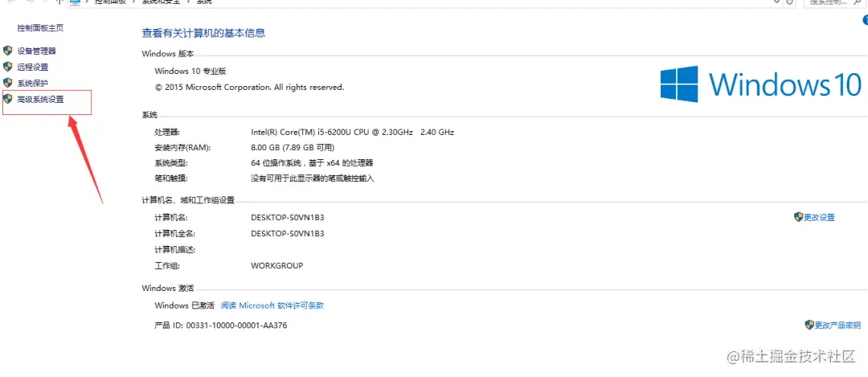Screen dimensions: 868x377
Task: Open 阅读 Microsoft 软件许可条款 link
Action: (272, 305)
